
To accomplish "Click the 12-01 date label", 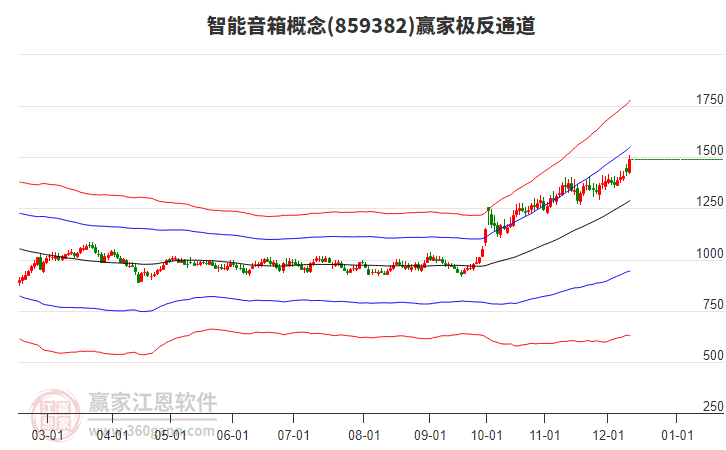I will [608, 435].
